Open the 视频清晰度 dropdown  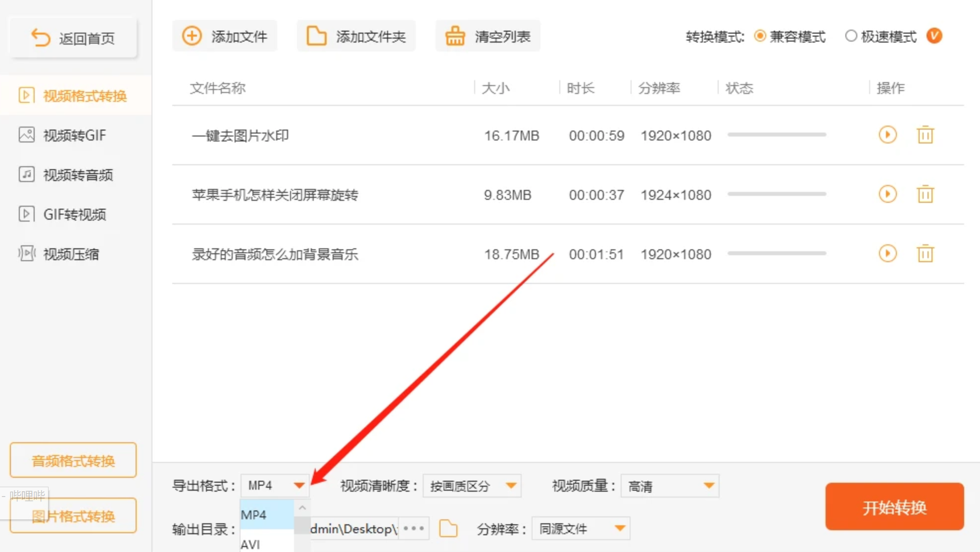[472, 486]
